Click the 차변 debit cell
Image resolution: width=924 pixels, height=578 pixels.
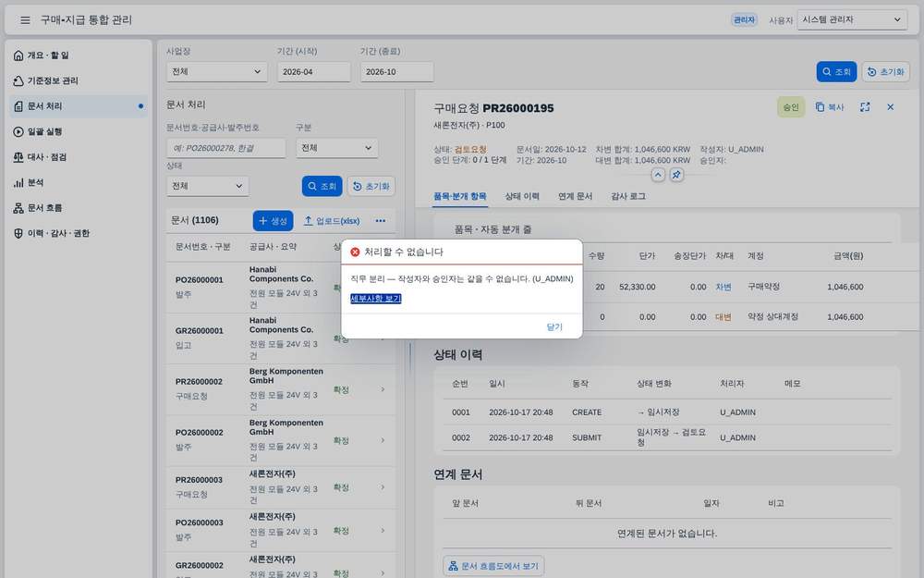(x=723, y=288)
